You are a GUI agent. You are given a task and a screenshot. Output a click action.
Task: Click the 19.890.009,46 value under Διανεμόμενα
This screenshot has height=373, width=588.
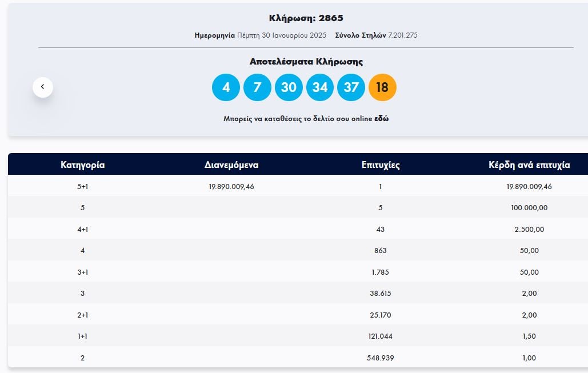pyautogui.click(x=231, y=186)
